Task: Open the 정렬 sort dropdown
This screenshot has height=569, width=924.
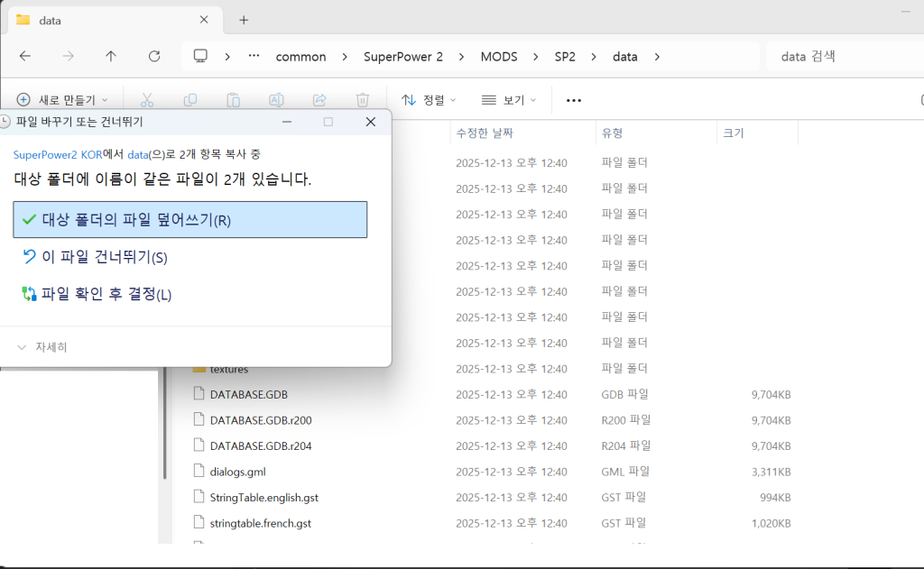Action: [x=429, y=100]
